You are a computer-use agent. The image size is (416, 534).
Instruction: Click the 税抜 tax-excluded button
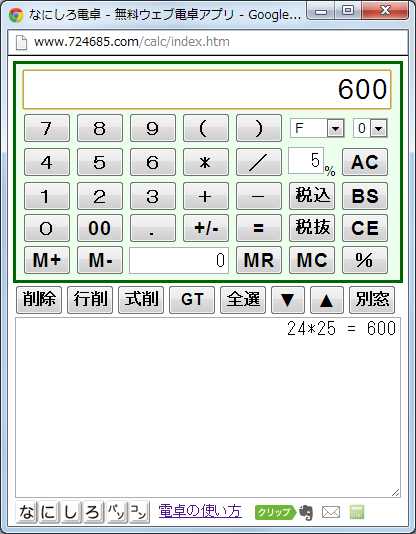[x=312, y=228]
